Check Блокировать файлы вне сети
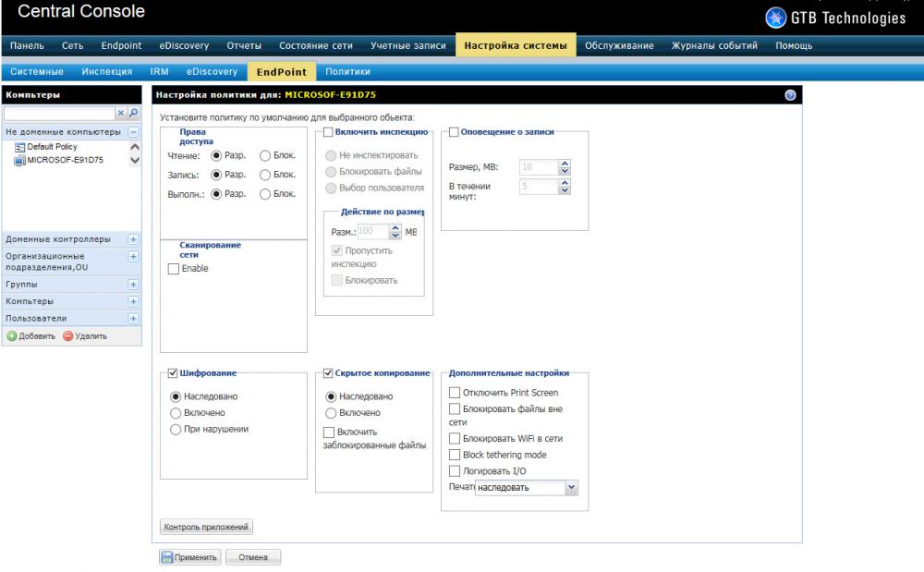 (x=455, y=408)
